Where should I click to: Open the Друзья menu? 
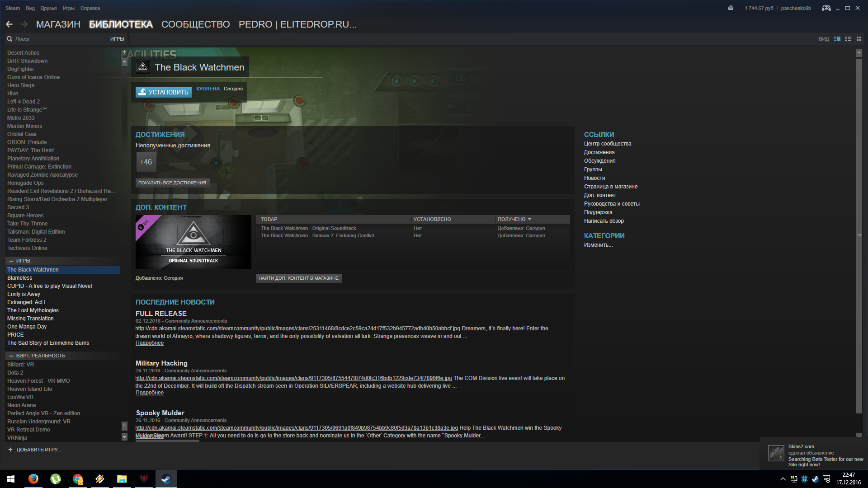(49, 8)
